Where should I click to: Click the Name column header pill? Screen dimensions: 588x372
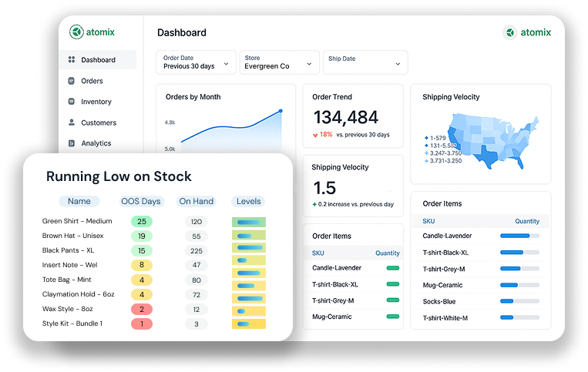[79, 201]
